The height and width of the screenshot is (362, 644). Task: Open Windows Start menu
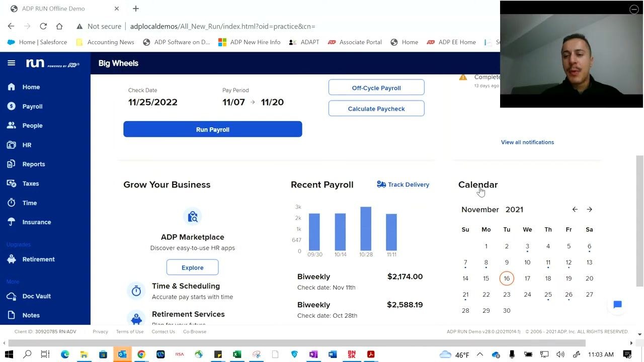pyautogui.click(x=9, y=354)
